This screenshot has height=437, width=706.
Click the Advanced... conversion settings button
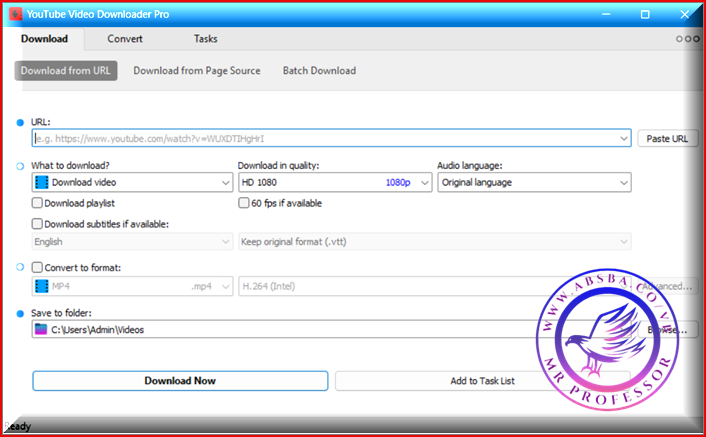(x=667, y=286)
